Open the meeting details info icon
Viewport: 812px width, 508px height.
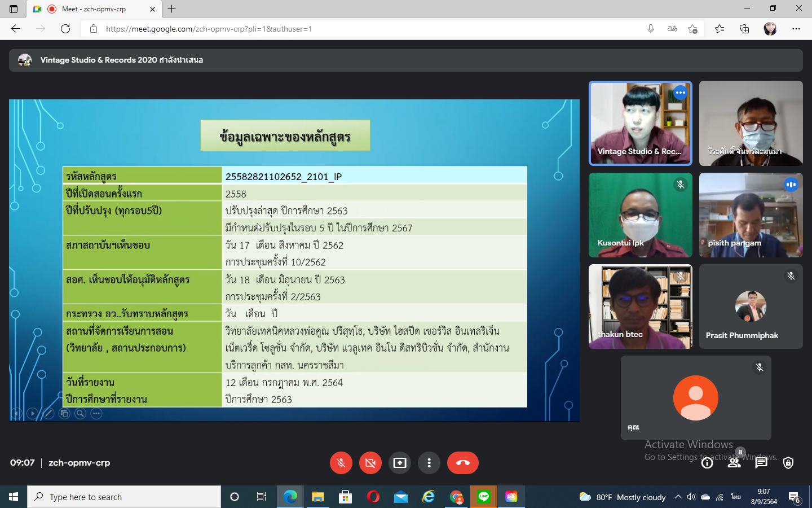[707, 463]
